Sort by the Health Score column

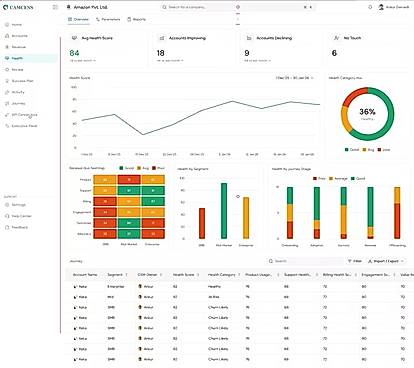(198, 275)
